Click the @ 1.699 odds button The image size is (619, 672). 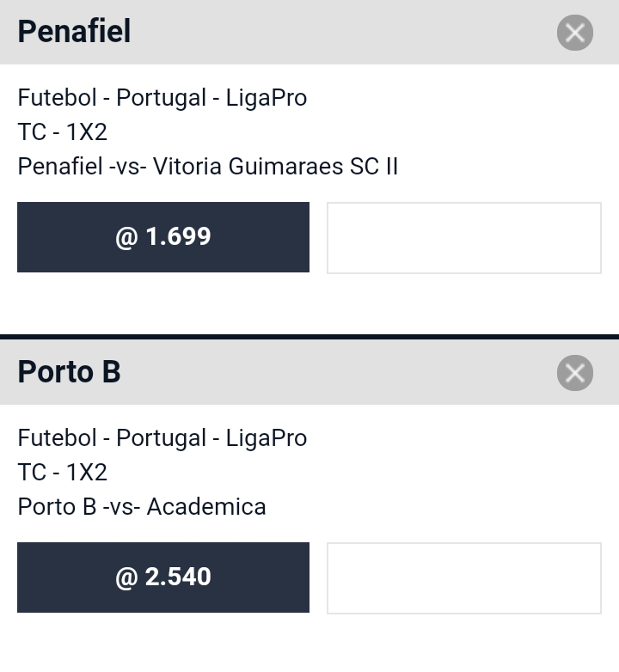pos(162,237)
